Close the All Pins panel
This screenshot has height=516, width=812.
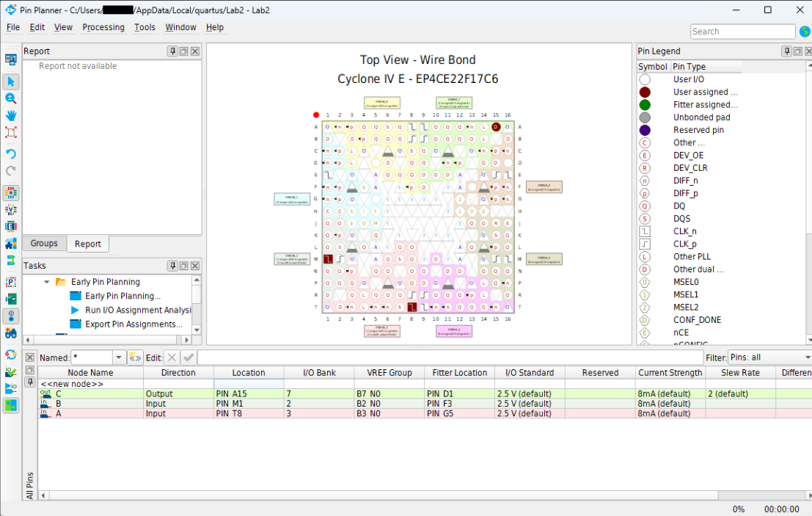coord(30,357)
